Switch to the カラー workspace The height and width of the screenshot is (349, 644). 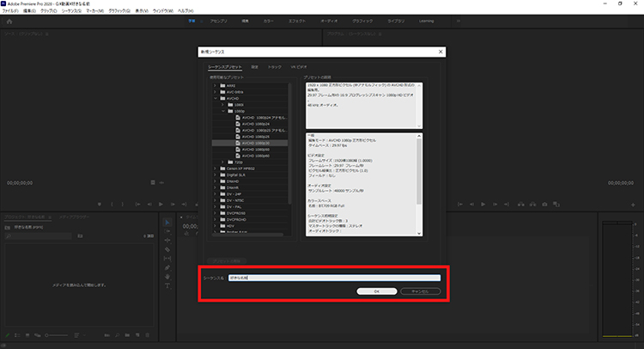(x=269, y=21)
